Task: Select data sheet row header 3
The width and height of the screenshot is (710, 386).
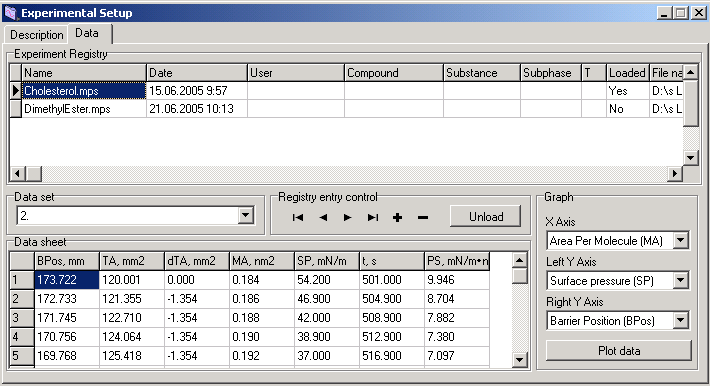Action: (22, 318)
